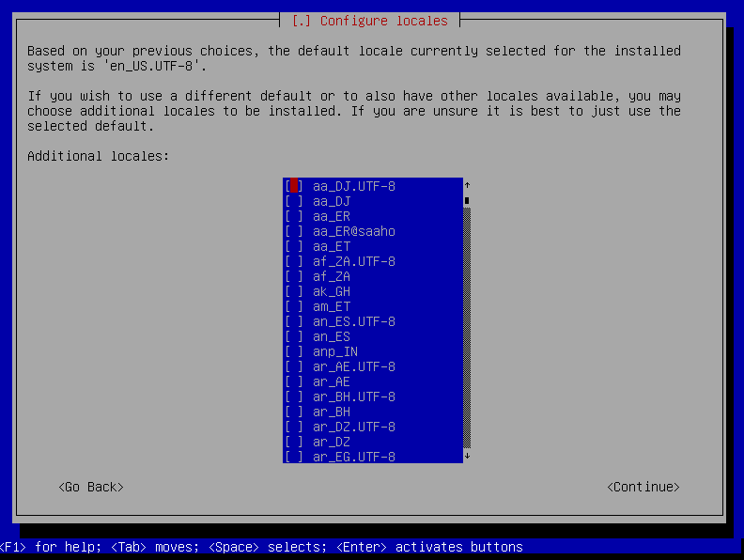Select the aa_ER@saaho locale checkbox

(x=294, y=231)
